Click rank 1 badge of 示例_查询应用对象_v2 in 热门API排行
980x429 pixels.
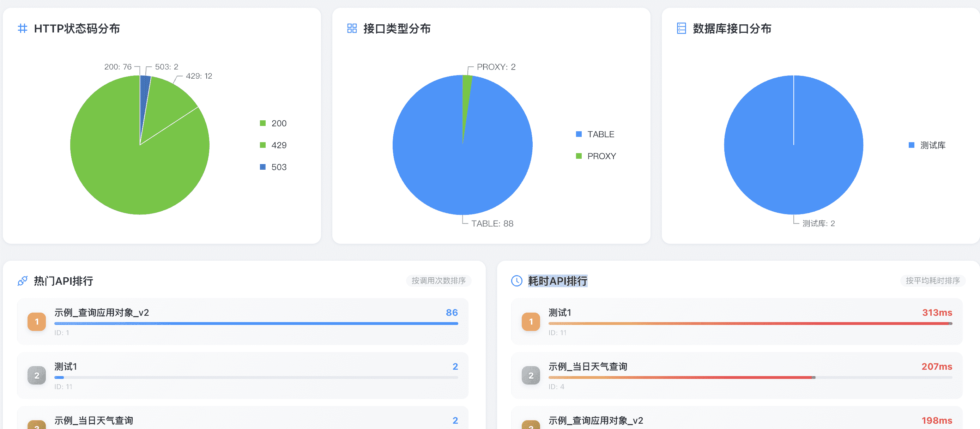coord(37,321)
